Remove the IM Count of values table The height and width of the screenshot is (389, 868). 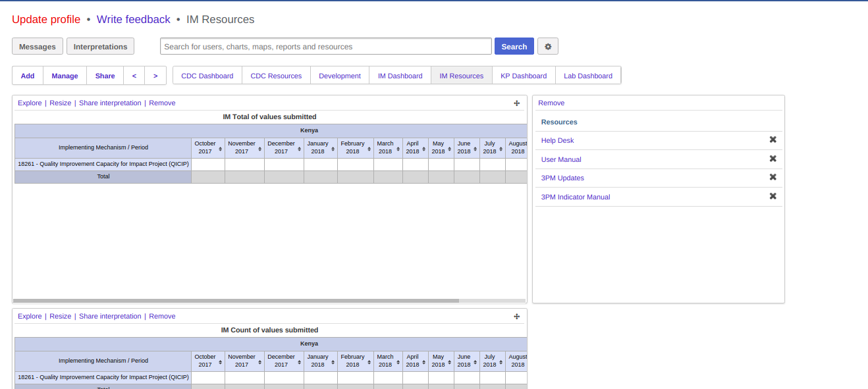162,316
